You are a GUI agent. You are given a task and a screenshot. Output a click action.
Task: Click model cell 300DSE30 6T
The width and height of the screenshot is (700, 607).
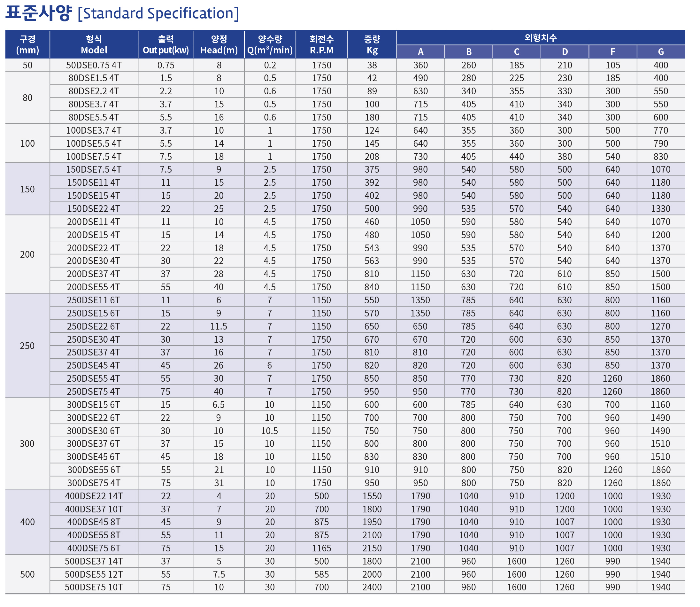click(x=94, y=431)
